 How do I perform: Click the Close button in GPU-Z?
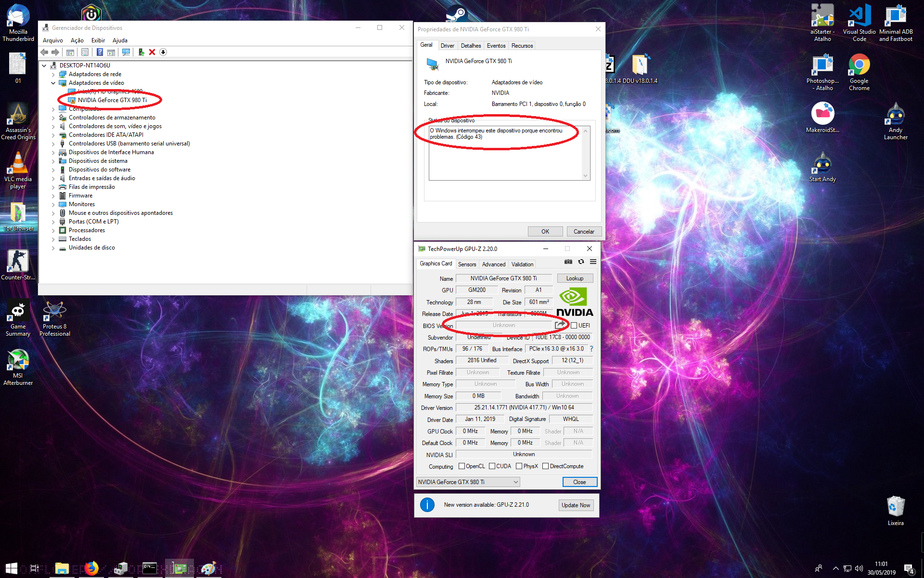coord(579,482)
